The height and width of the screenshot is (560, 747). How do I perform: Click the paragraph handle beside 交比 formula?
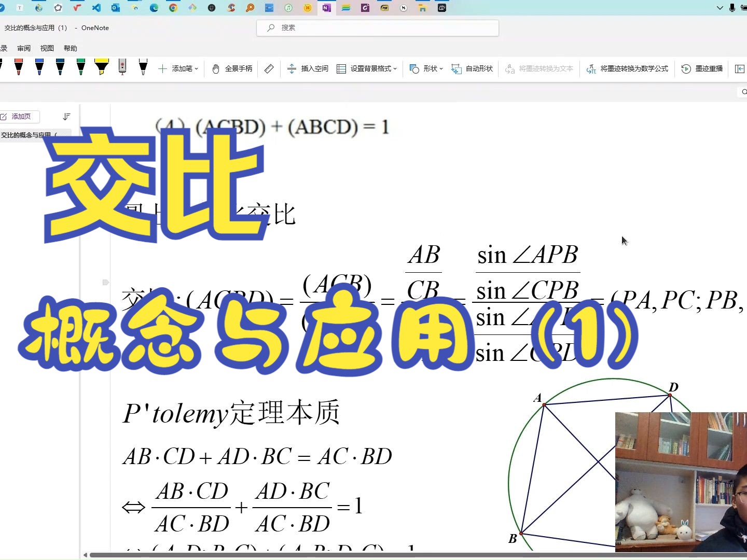coord(106,283)
